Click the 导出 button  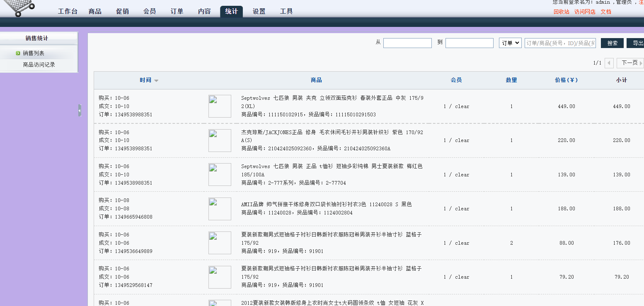(635, 43)
